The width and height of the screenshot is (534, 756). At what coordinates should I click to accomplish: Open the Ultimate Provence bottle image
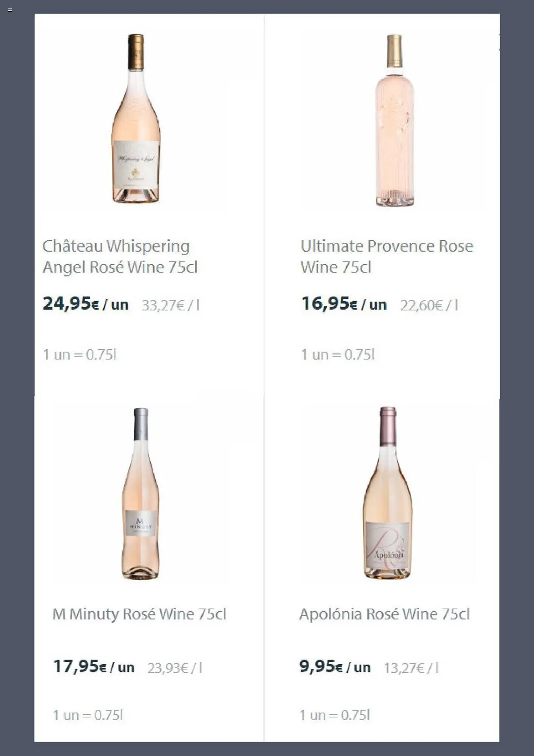[x=394, y=121]
